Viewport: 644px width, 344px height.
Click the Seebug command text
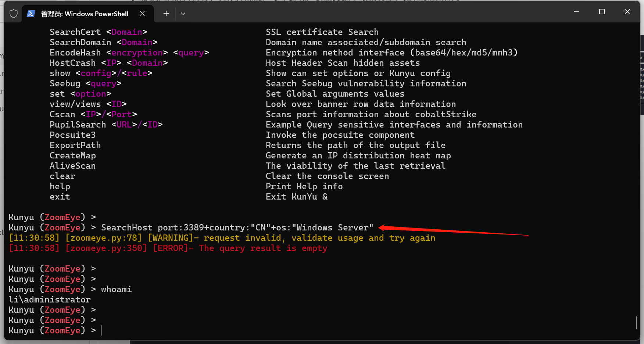coord(65,83)
